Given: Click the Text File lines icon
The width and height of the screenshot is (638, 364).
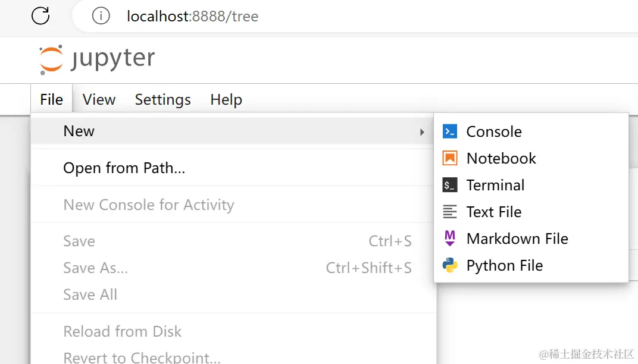Looking at the screenshot, I should 450,212.
